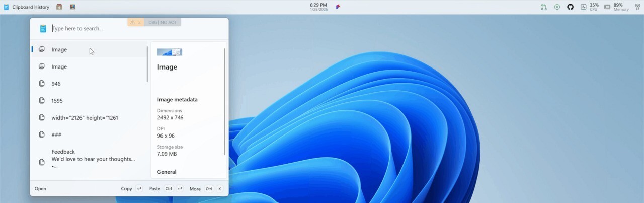This screenshot has height=203, width=644.
Task: Select the clipboard entry '946'
Action: (89, 84)
